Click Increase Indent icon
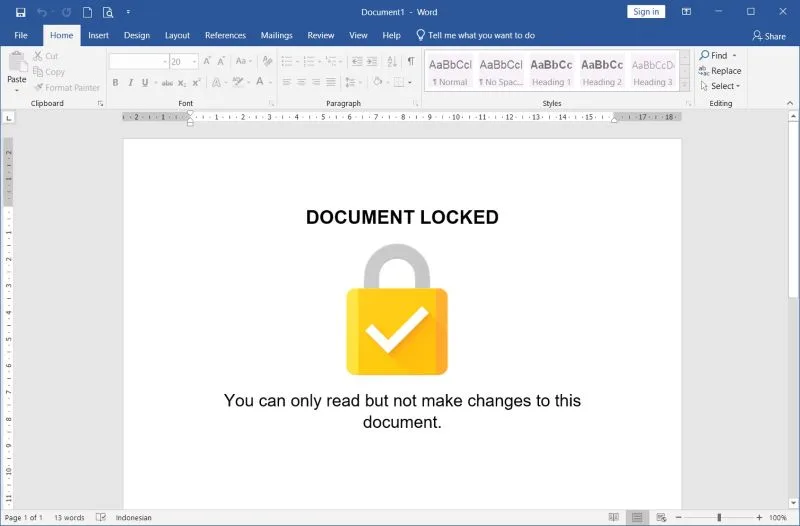The image size is (800, 526). [372, 62]
